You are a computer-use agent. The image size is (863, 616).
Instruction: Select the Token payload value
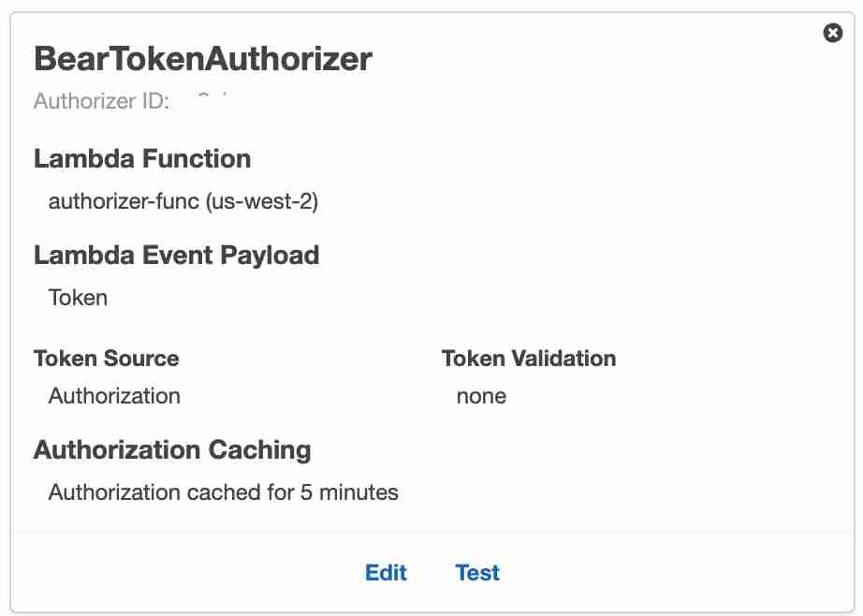pyautogui.click(x=78, y=298)
